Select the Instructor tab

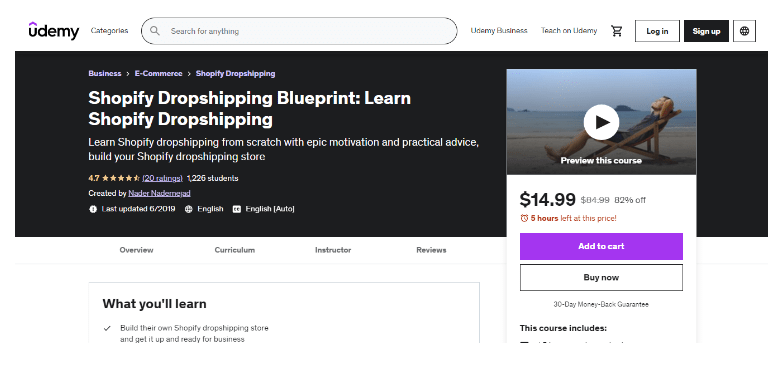pos(333,250)
